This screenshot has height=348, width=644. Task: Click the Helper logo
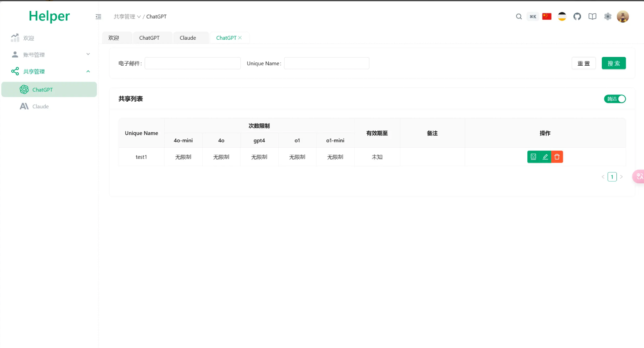point(49,16)
